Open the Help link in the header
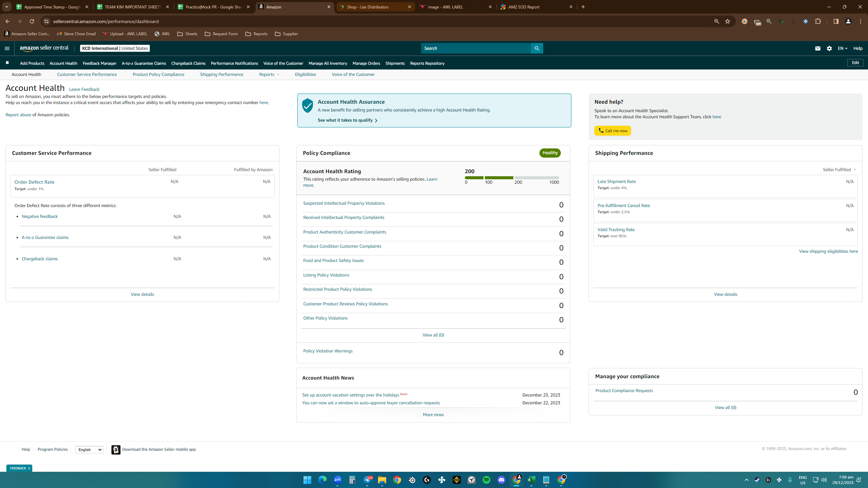 (x=858, y=48)
